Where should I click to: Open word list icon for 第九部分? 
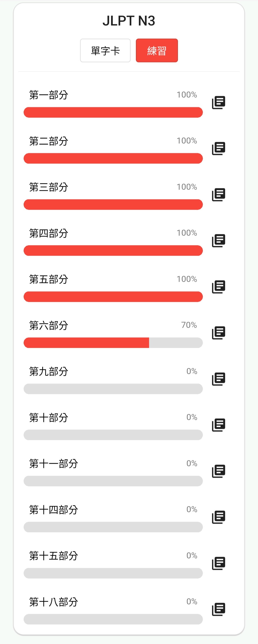point(219,379)
